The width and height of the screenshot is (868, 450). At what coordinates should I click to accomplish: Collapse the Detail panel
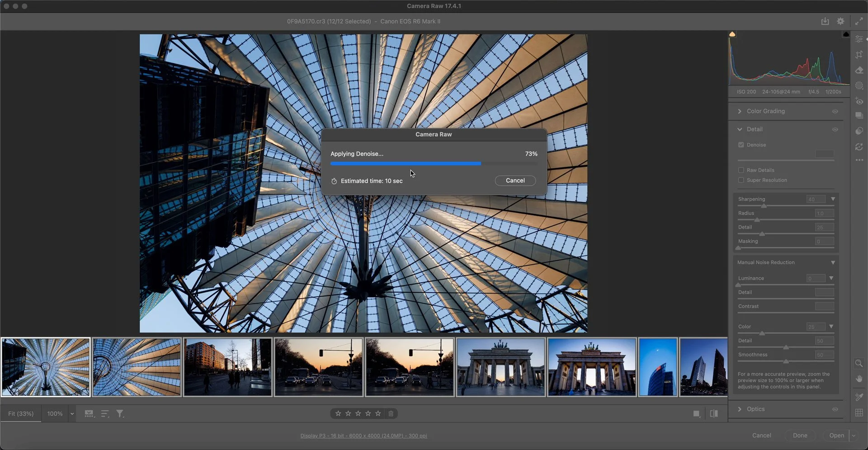(x=740, y=129)
